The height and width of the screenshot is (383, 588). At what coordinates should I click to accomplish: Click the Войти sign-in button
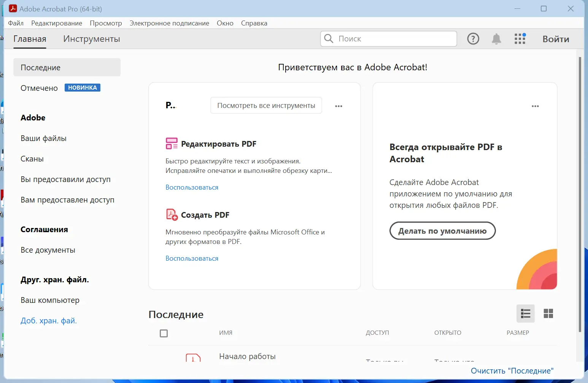tap(556, 39)
